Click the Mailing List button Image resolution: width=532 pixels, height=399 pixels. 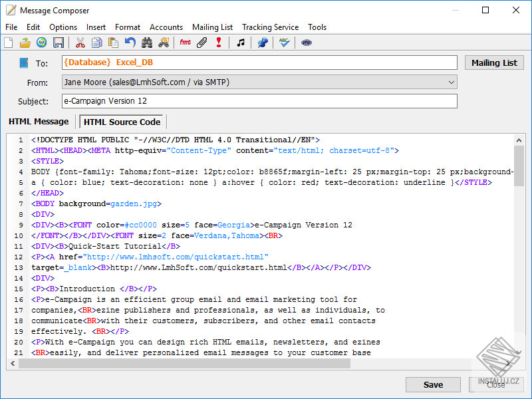click(x=494, y=63)
